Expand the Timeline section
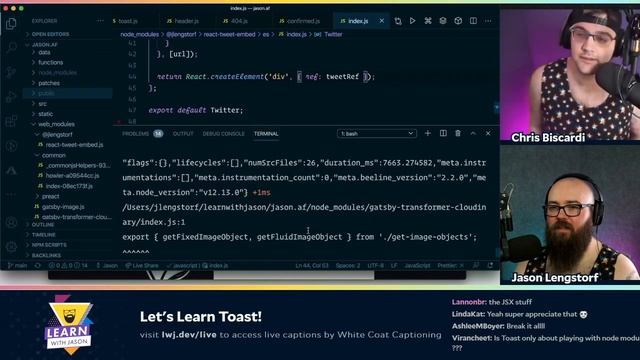Screen dimensions: 640x360 (x=44, y=235)
